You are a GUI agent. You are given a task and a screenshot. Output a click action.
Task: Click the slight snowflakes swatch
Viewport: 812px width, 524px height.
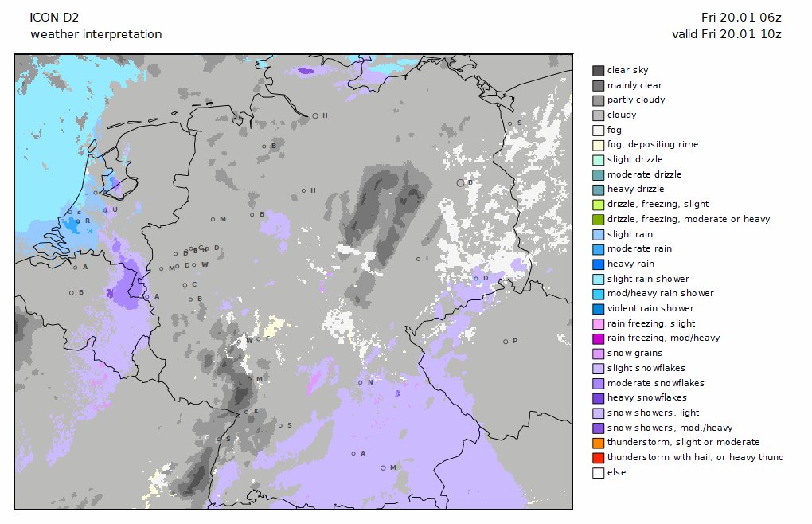coord(598,369)
